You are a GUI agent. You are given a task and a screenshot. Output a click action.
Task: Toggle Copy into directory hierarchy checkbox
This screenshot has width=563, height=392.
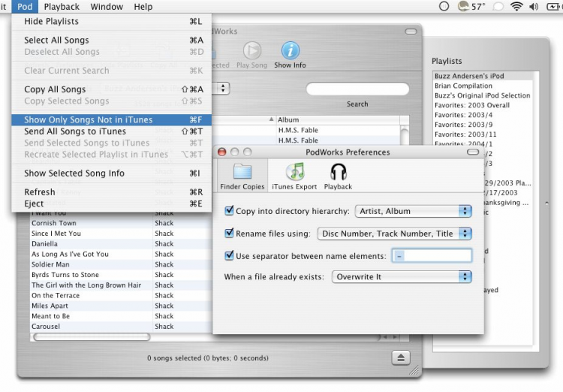click(229, 210)
